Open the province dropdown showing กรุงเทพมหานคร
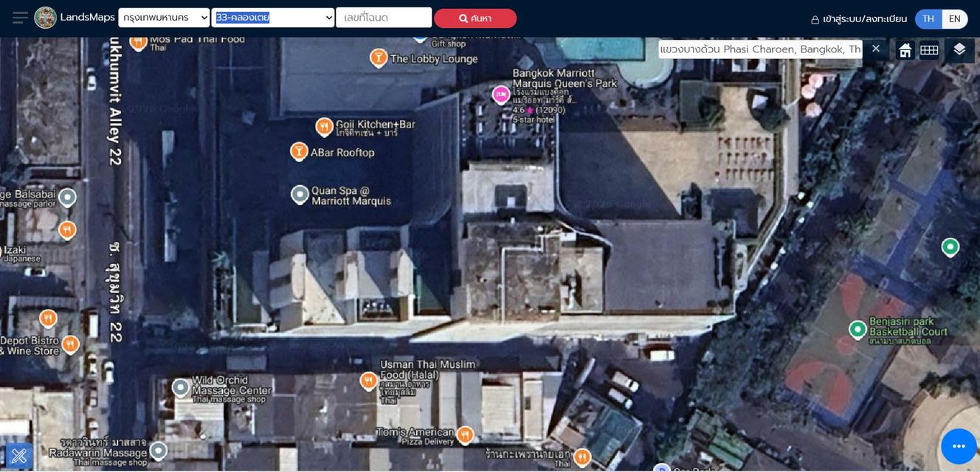This screenshot has width=980, height=472. (164, 18)
